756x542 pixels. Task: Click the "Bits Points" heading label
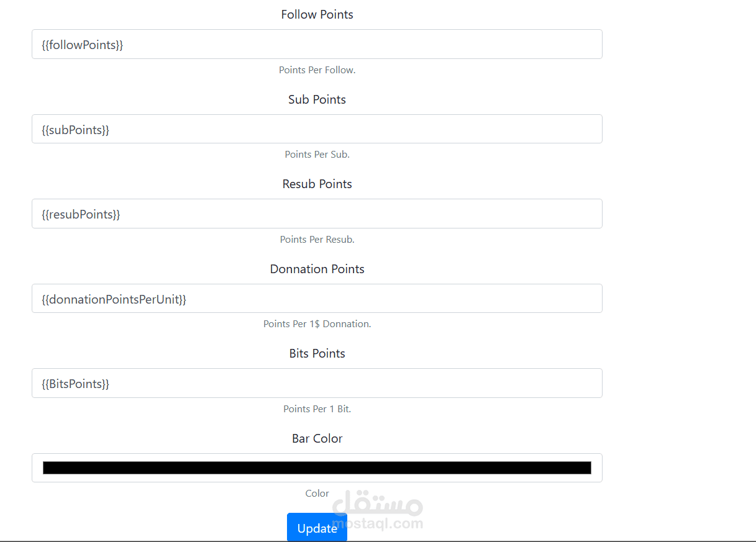pyautogui.click(x=317, y=353)
